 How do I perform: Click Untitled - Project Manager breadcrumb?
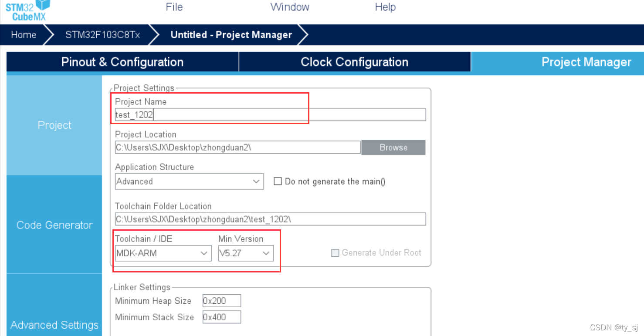tap(231, 35)
